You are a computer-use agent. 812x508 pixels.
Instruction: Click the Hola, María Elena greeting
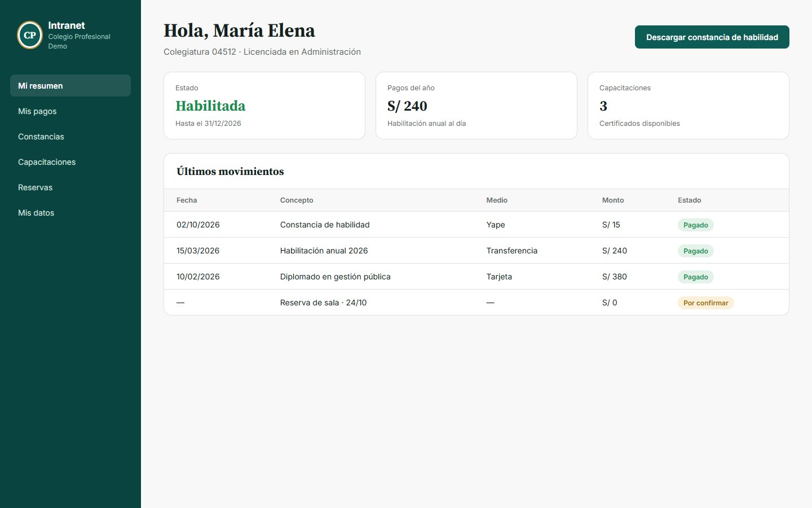click(x=239, y=30)
